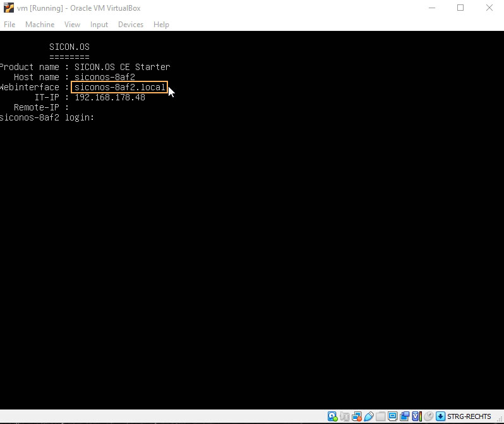Expand the View menu
The height and width of the screenshot is (424, 504).
(72, 25)
